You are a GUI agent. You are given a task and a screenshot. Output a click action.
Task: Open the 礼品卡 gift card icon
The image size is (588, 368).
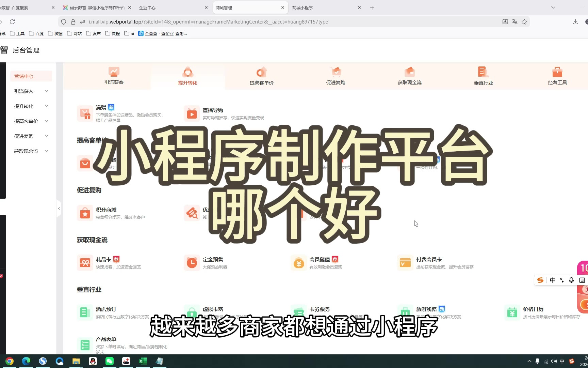85,263
